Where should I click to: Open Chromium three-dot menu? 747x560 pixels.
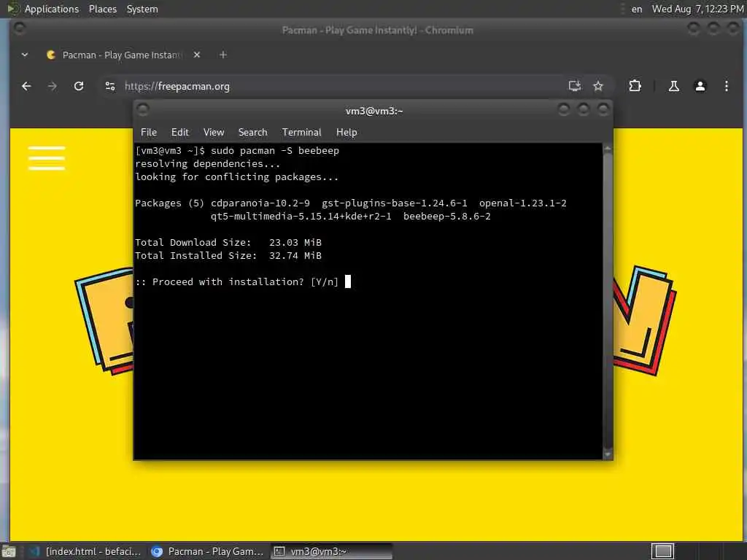coord(726,86)
